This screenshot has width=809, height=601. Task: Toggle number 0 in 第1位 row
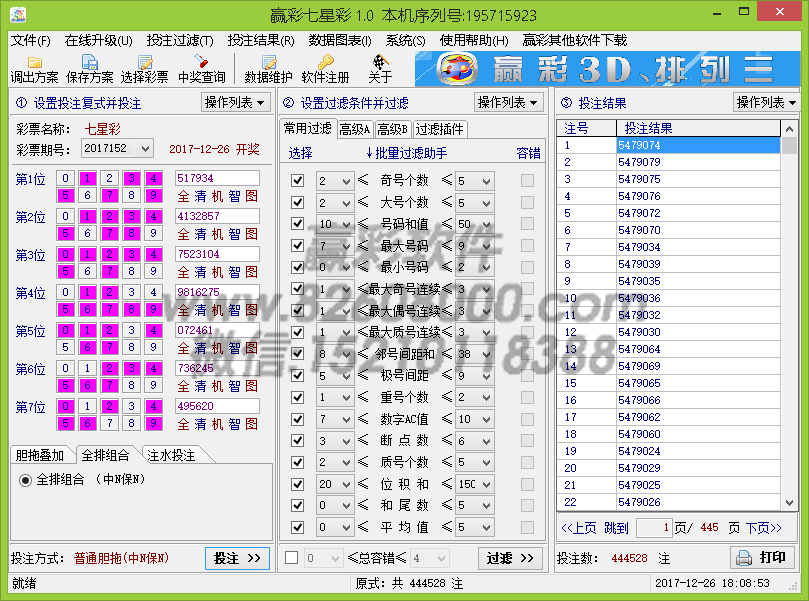coord(66,178)
